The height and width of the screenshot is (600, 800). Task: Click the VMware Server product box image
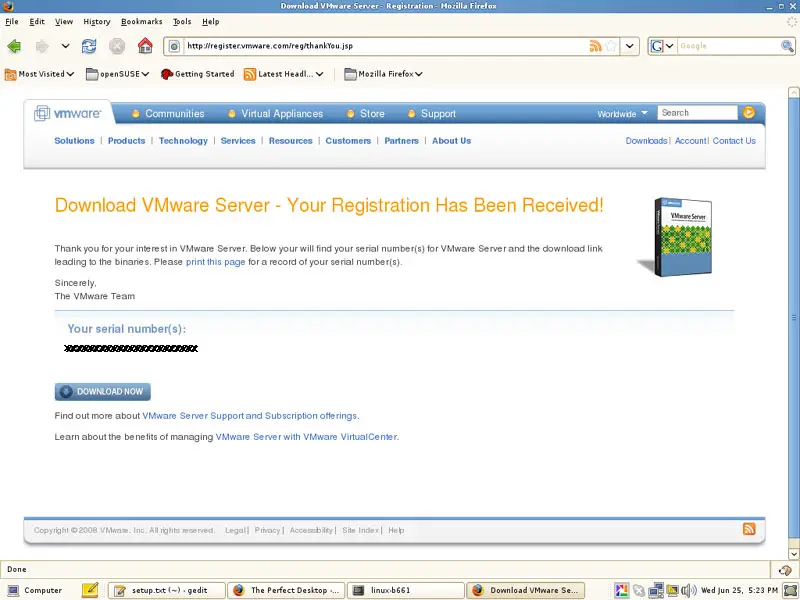click(676, 237)
